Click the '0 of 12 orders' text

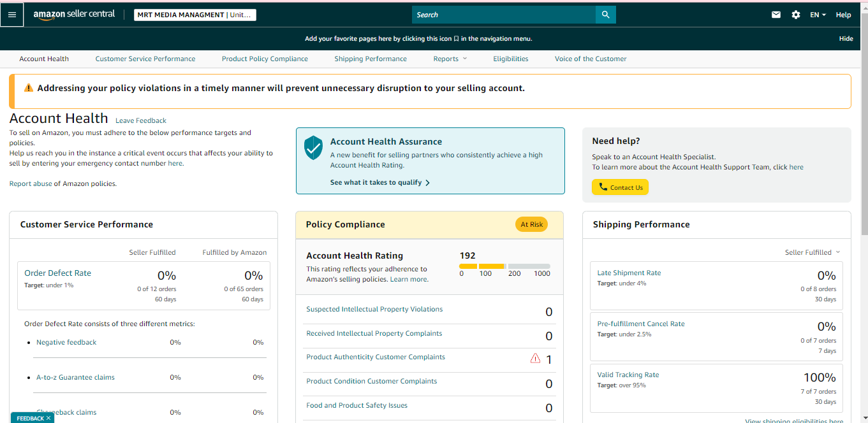pyautogui.click(x=156, y=289)
